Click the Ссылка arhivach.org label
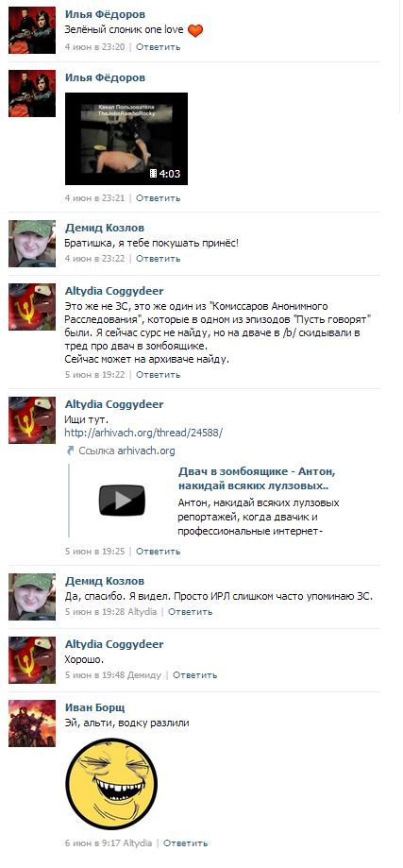The width and height of the screenshot is (403, 868). (x=126, y=451)
